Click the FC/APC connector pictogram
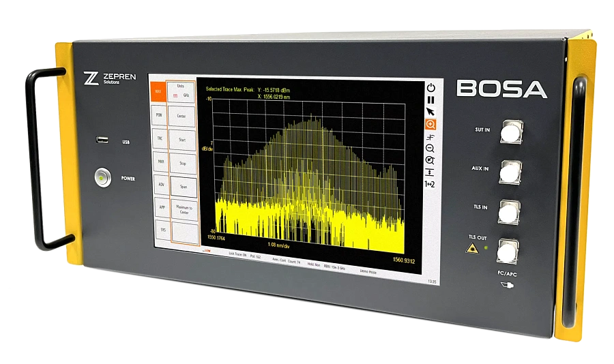Screen dimensions: 614x364 507,285
